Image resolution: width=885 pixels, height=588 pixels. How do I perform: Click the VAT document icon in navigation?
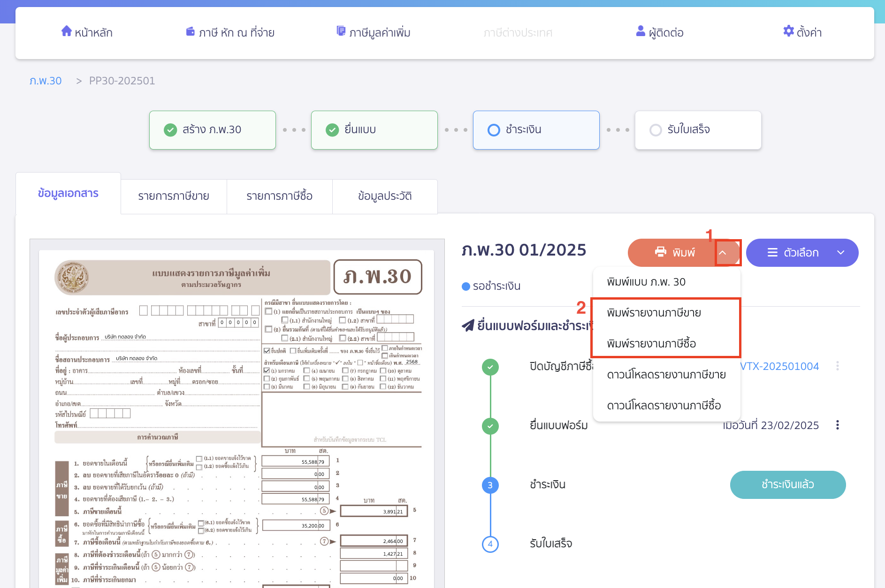(341, 31)
